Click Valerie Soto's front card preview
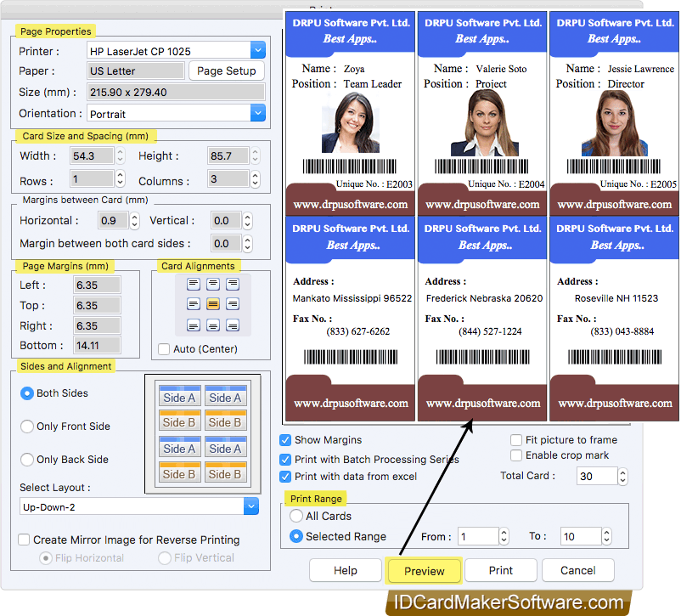This screenshot has width=681, height=616. tap(482, 113)
